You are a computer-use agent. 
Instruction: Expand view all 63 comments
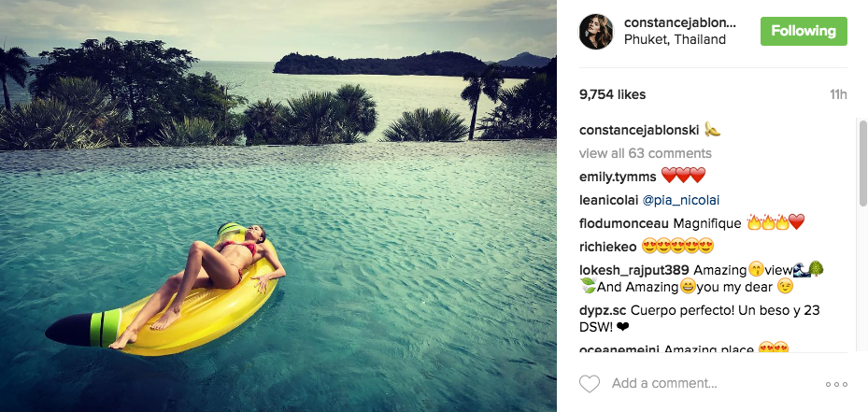click(x=645, y=153)
